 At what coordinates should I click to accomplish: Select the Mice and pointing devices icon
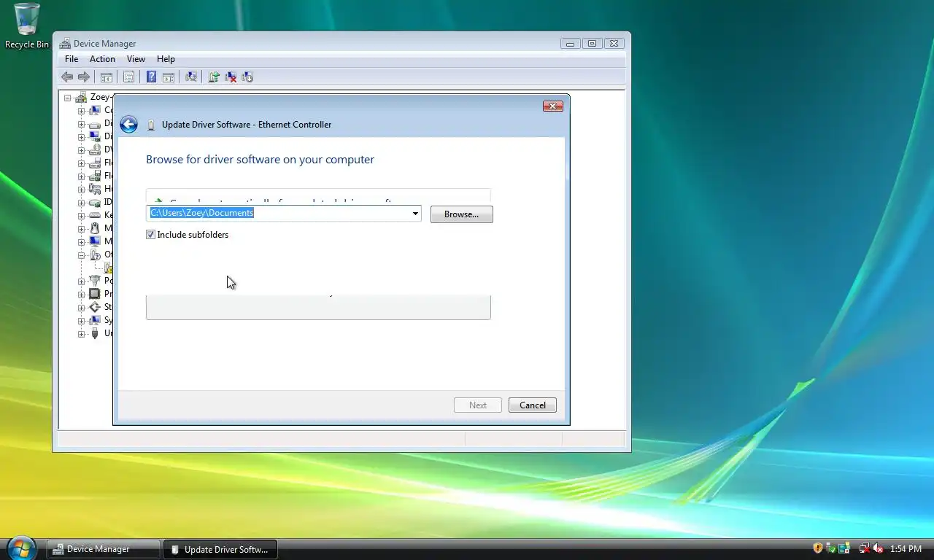[94, 228]
